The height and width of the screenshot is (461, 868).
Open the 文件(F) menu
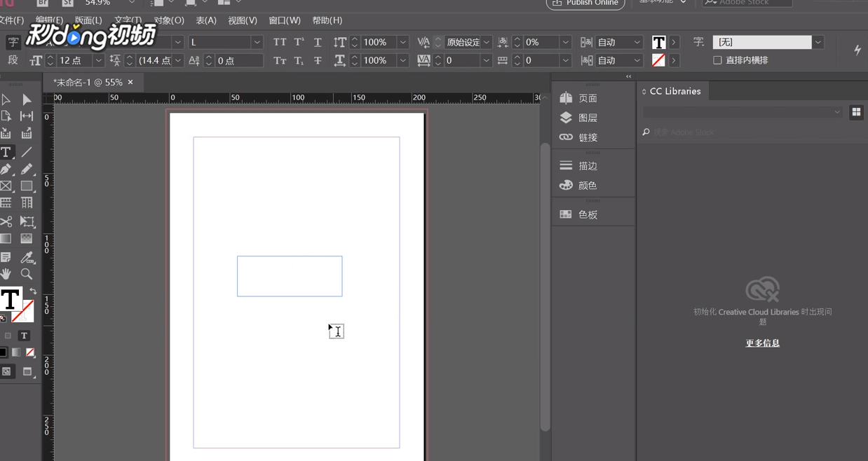[x=12, y=21]
